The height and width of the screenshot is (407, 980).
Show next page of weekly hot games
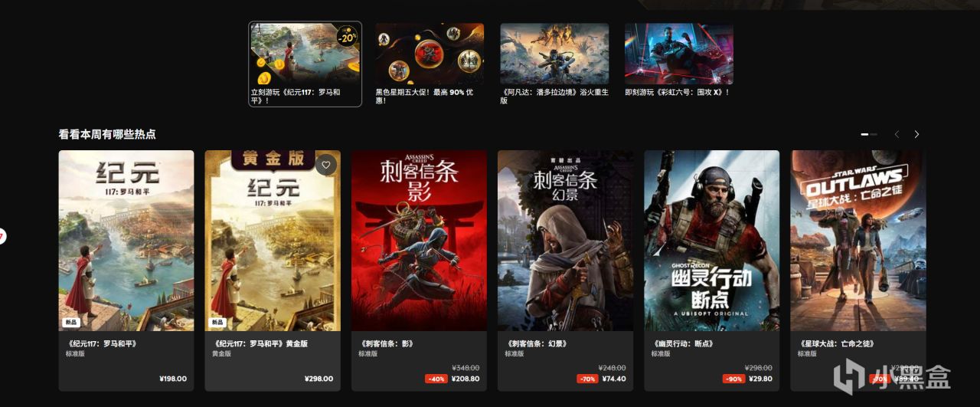point(916,134)
